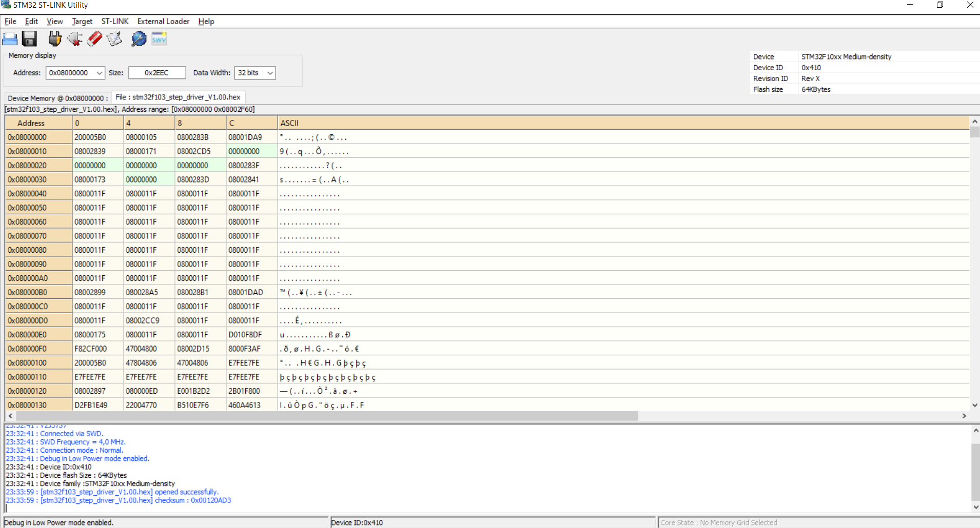This screenshot has height=528, width=980.
Task: Select cell 0800283F in row 0x08000020
Action: (252, 166)
